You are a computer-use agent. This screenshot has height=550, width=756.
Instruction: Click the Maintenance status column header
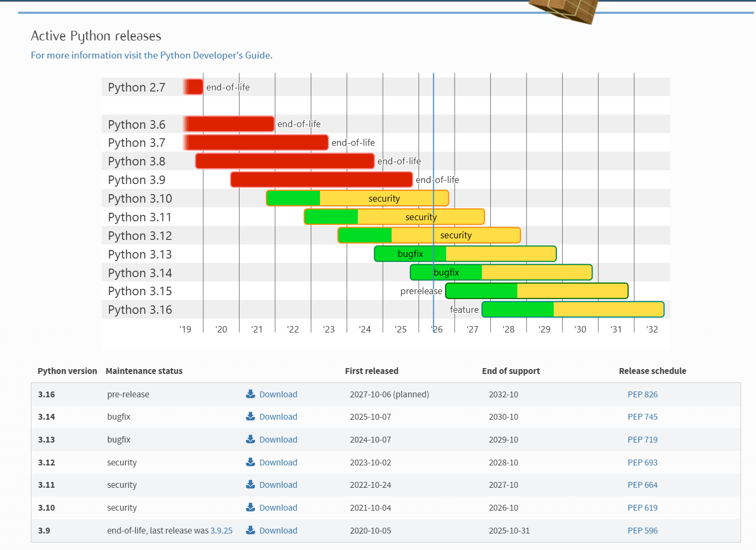tap(144, 371)
